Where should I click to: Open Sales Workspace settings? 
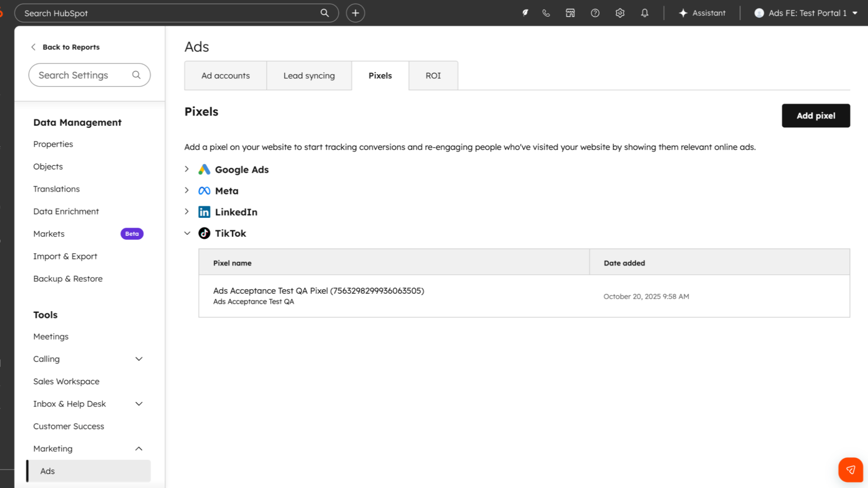pyautogui.click(x=67, y=381)
